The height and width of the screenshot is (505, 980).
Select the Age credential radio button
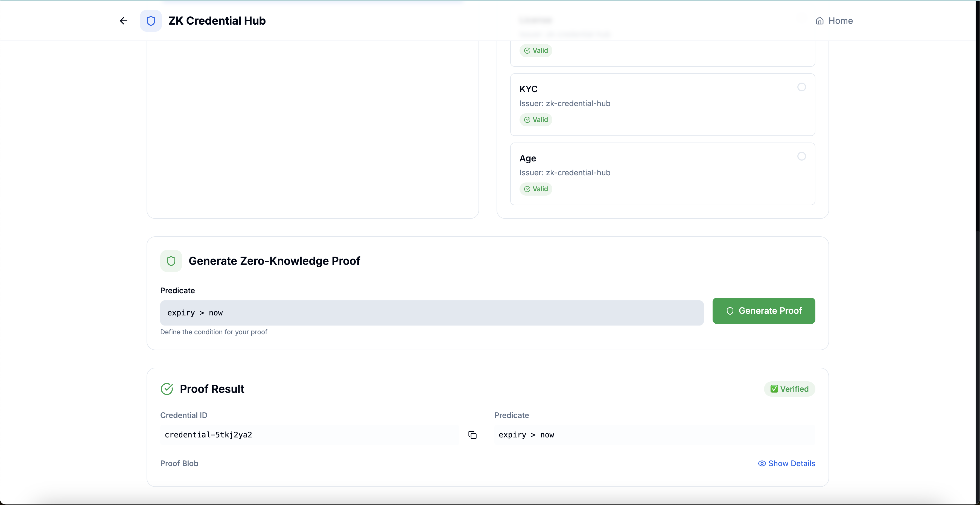pyautogui.click(x=801, y=156)
